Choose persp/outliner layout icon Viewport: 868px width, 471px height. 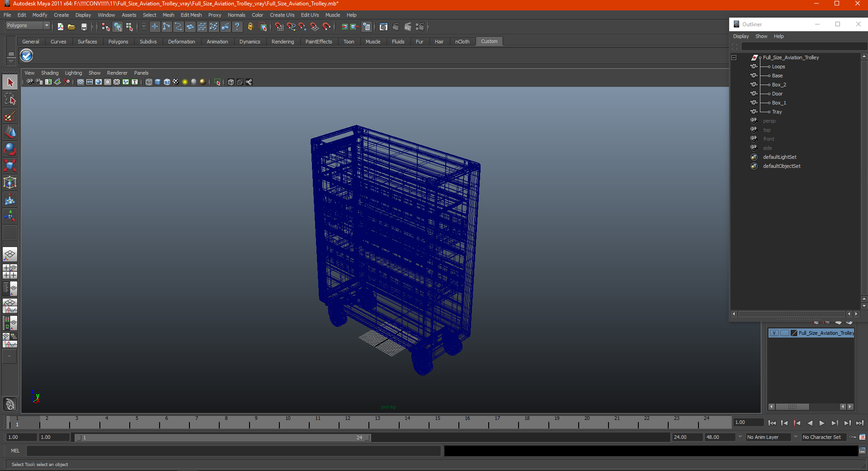(10, 289)
